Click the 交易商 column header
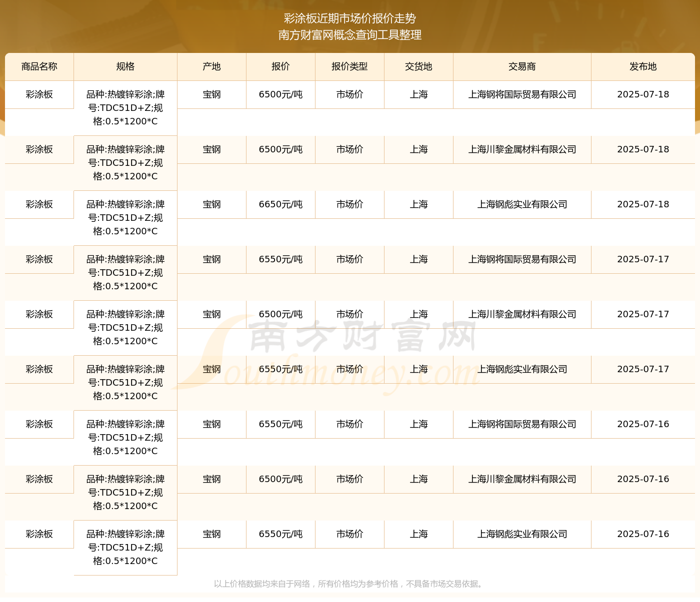Image resolution: width=700 pixels, height=602 pixels. pos(522,66)
